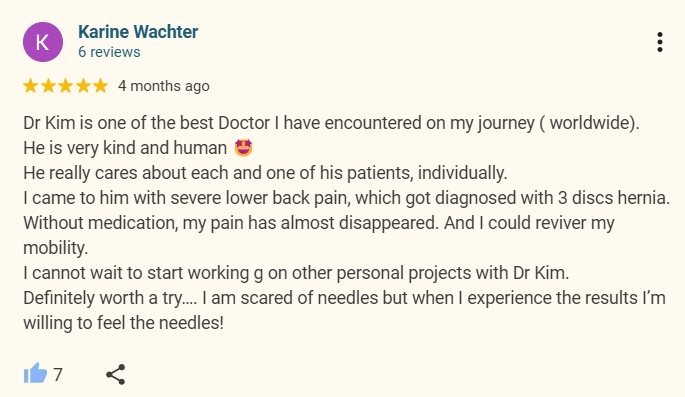The image size is (685, 397).
Task: Click the text about severe lower back pain
Action: coord(346,198)
